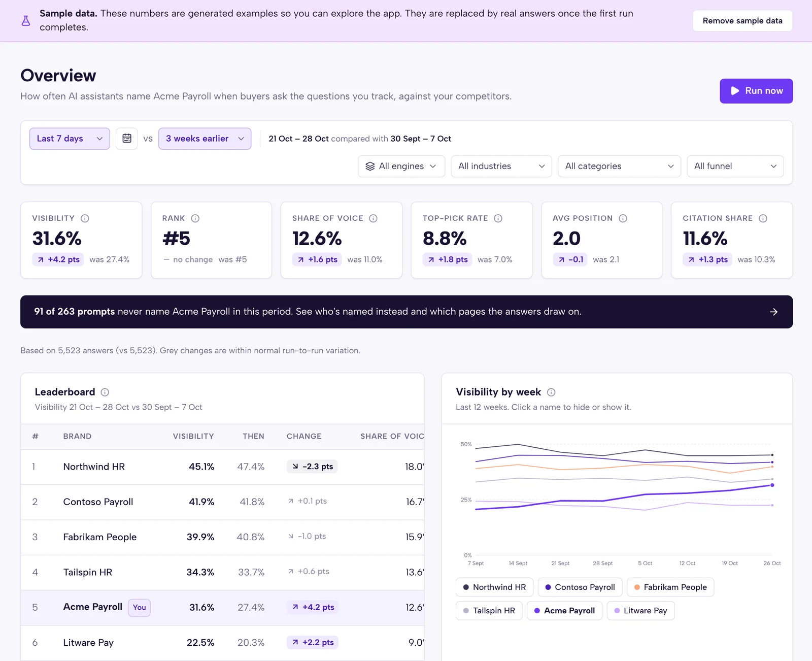Click the +1.8 pts Top-Pick Rate badge

[x=447, y=259]
